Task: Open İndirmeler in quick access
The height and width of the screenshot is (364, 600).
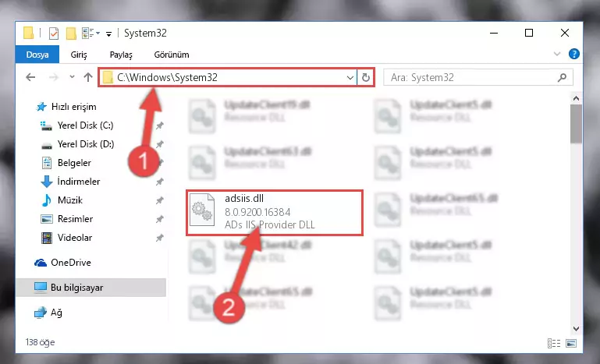Action: coord(79,182)
